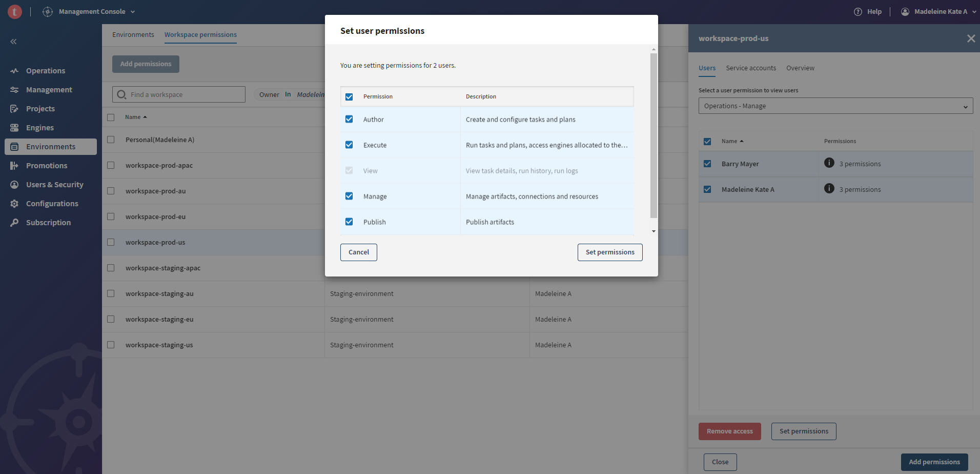
Task: Switch to the Service accounts tab
Action: (750, 68)
